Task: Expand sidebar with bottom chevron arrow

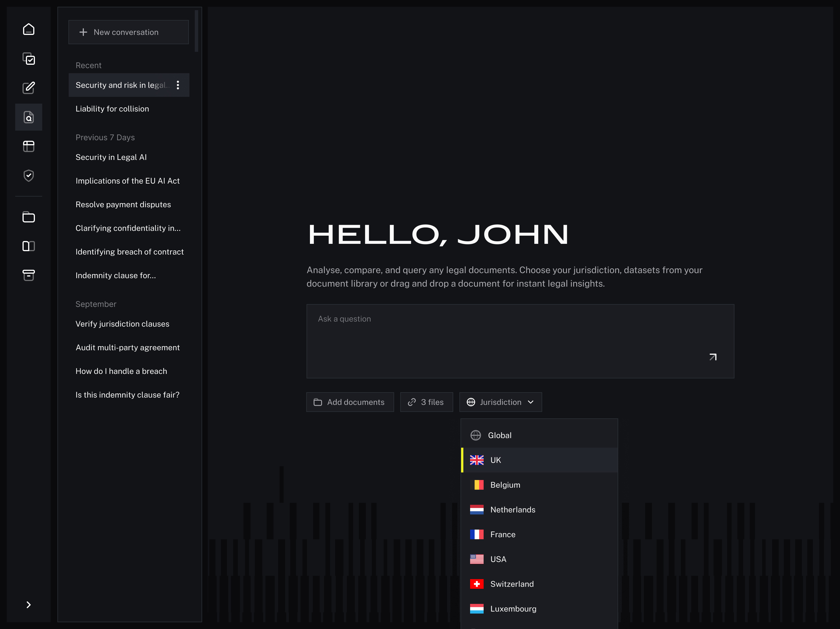Action: click(x=28, y=605)
